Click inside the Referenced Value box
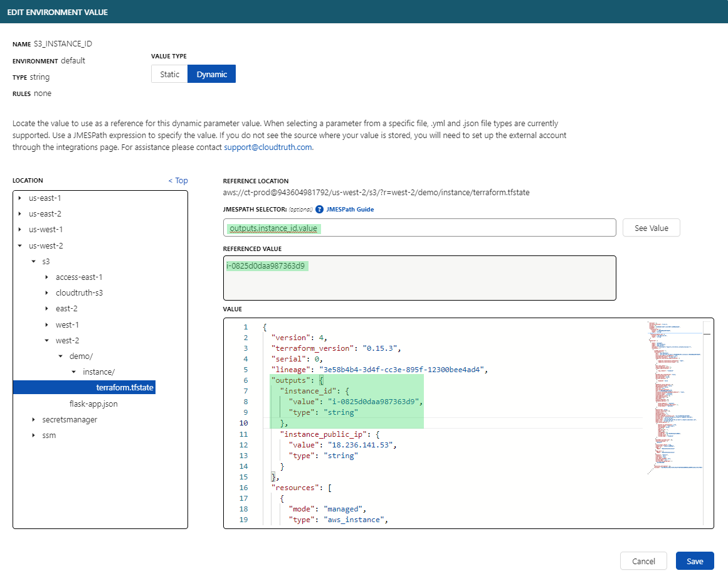Screen dimensions: 728x578 click(419, 278)
